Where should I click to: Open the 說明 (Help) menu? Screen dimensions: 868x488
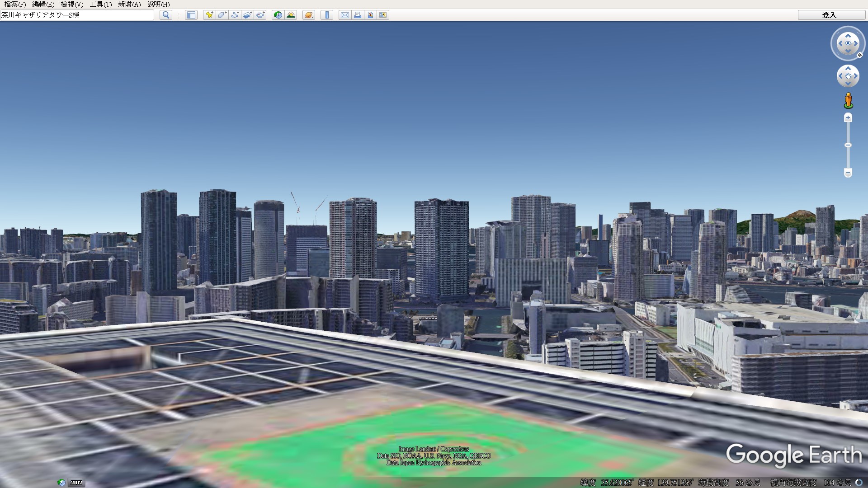(158, 4)
